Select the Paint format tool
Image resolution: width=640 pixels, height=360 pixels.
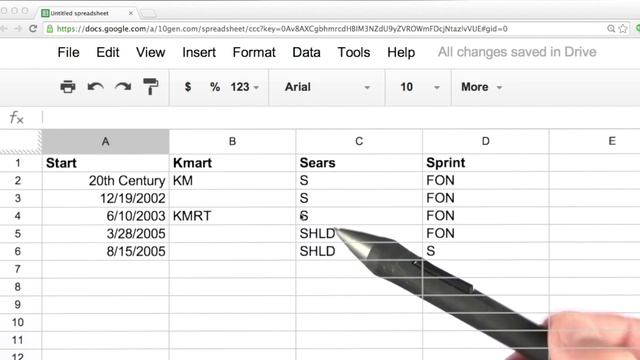[151, 87]
